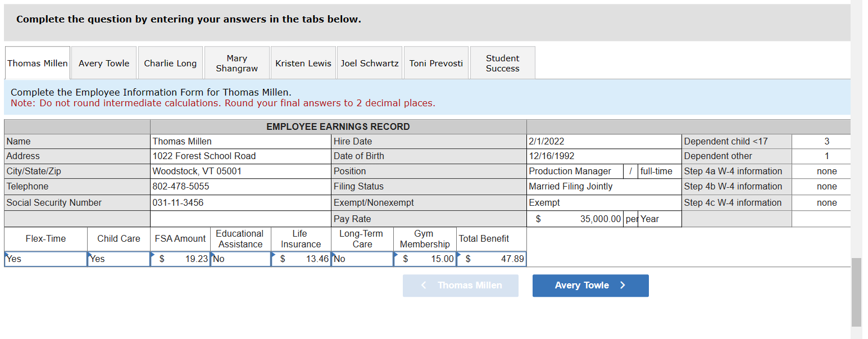Viewport: 868px width, 339px height.
Task: Click the SSN 031-11-3456 cell
Action: click(x=242, y=203)
